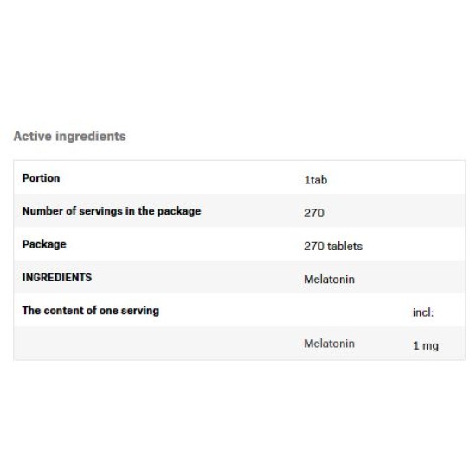
Task: Click the word tablets in Package value
Action: 344,246
